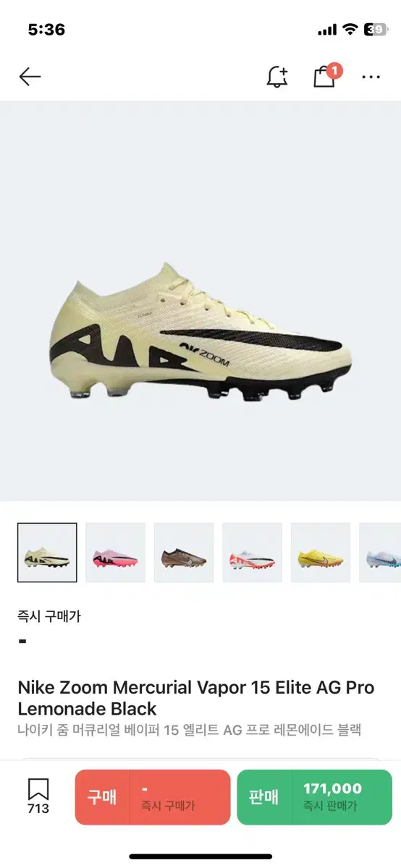Select the white and red cleat thumbnail
Image resolution: width=401 pixels, height=868 pixels.
coord(252,553)
